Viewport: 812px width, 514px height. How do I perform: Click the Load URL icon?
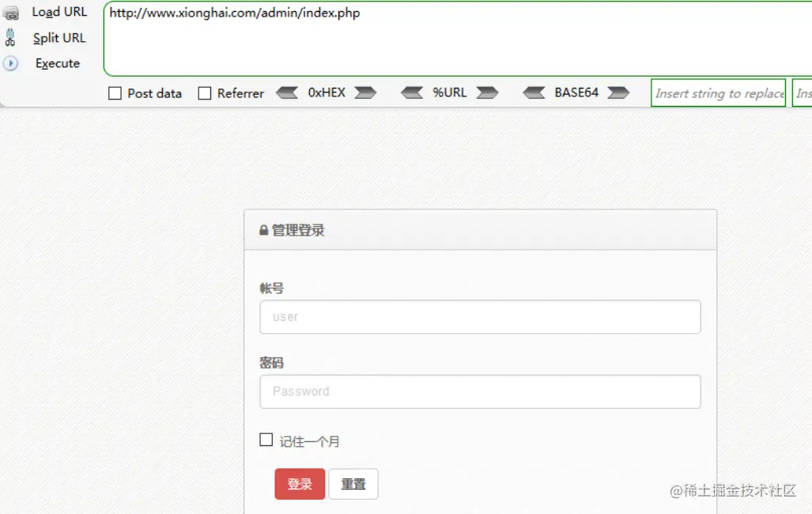(10, 13)
